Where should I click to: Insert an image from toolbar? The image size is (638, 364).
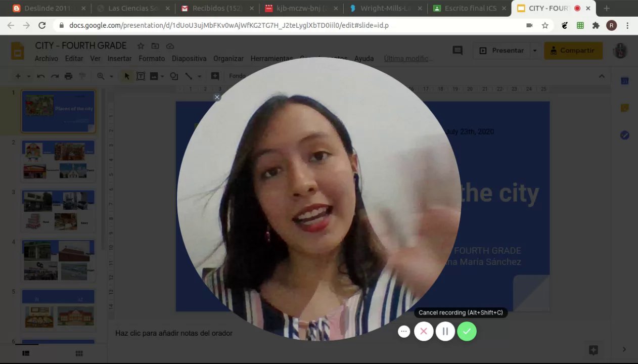click(154, 76)
